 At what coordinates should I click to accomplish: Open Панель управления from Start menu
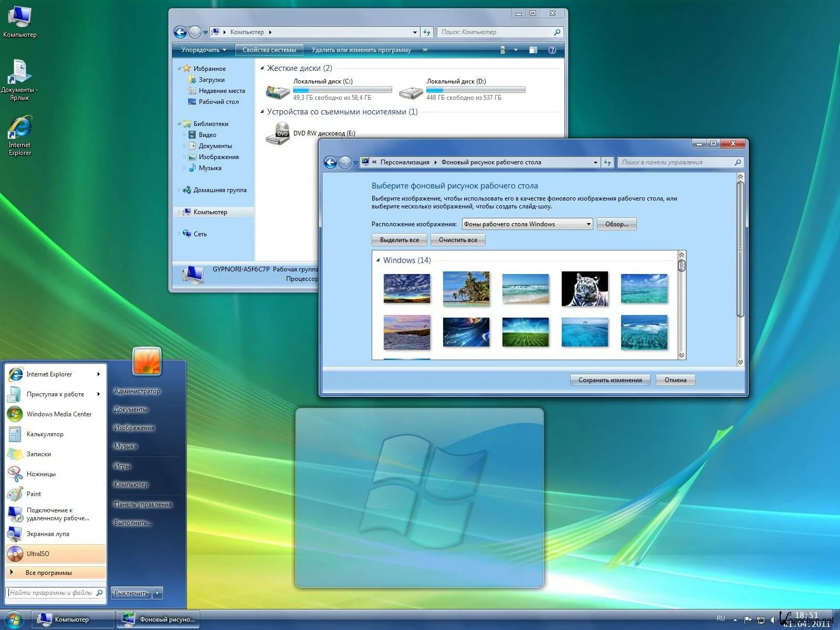click(x=143, y=505)
